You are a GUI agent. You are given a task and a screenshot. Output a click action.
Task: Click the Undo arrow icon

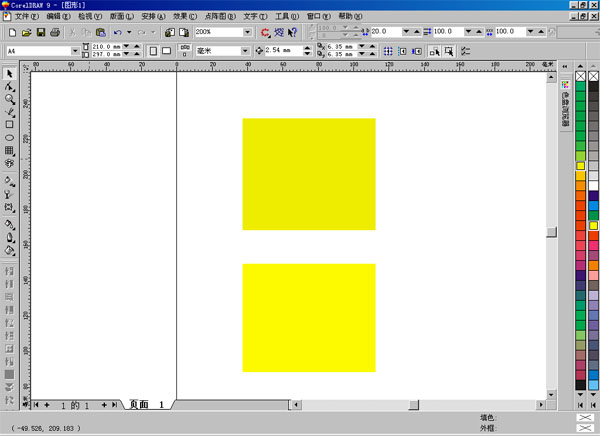tap(118, 33)
